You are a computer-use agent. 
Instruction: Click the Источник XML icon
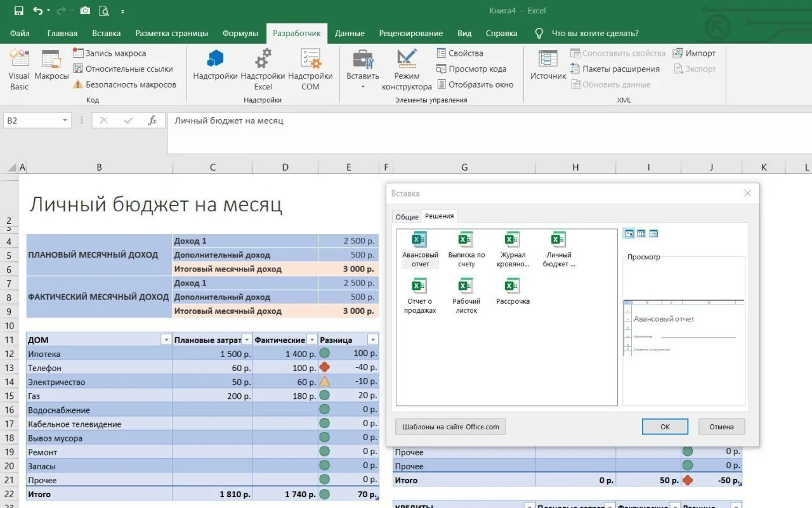coord(548,66)
